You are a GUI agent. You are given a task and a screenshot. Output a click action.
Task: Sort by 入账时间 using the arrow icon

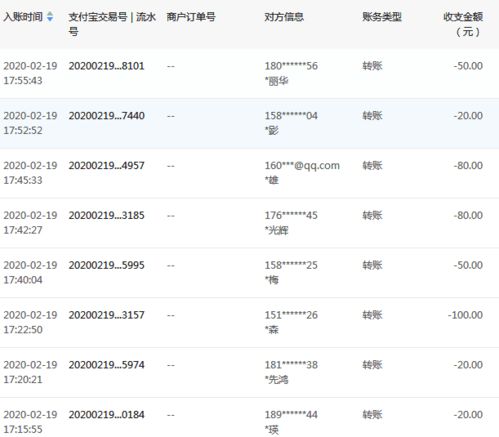click(50, 16)
